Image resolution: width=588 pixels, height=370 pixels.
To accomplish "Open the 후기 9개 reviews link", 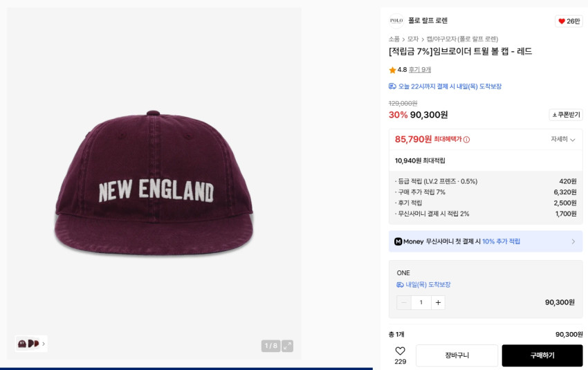I will click(x=420, y=70).
